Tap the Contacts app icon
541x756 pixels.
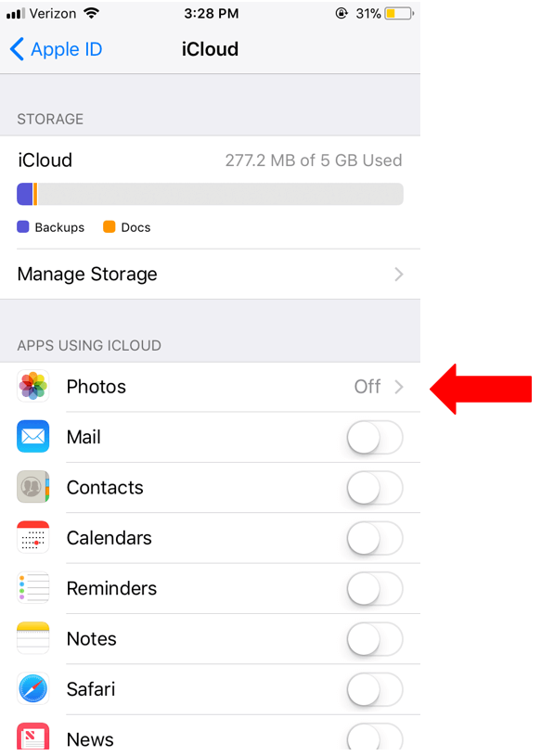[33, 487]
